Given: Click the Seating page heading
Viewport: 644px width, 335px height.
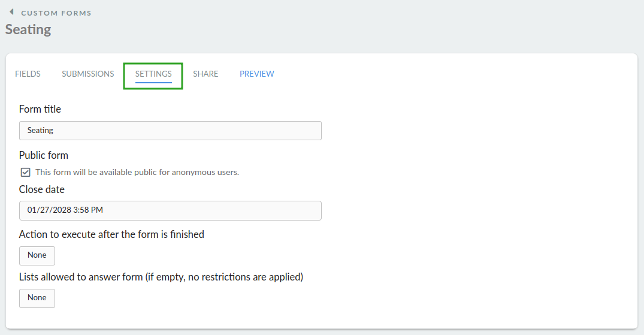Looking at the screenshot, I should coord(28,29).
